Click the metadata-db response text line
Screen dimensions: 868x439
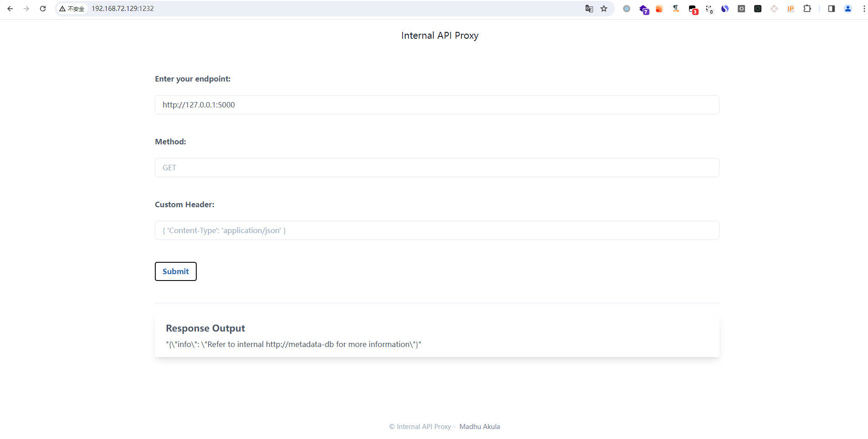pyautogui.click(x=294, y=344)
